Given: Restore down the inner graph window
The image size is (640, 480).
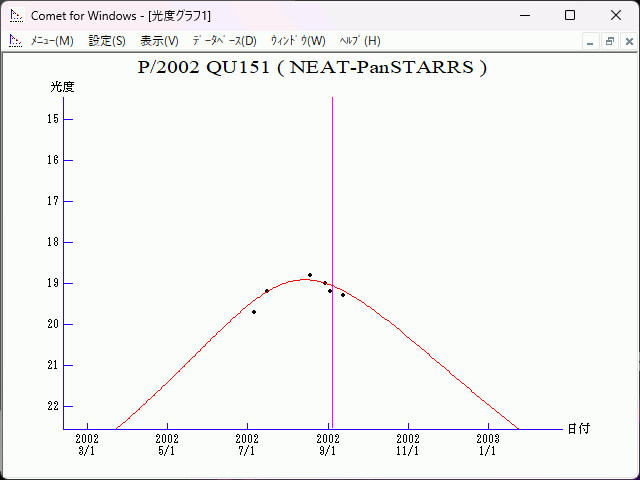Looking at the screenshot, I should tap(609, 41).
